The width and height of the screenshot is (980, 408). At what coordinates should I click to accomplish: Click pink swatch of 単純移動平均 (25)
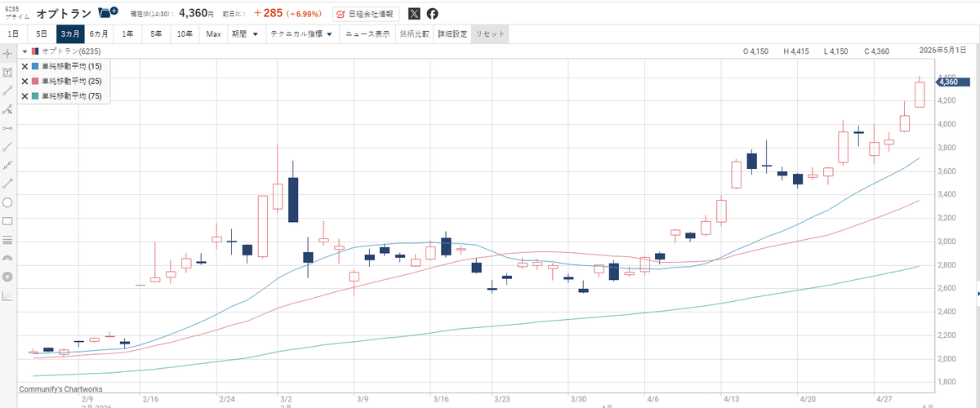(x=35, y=82)
